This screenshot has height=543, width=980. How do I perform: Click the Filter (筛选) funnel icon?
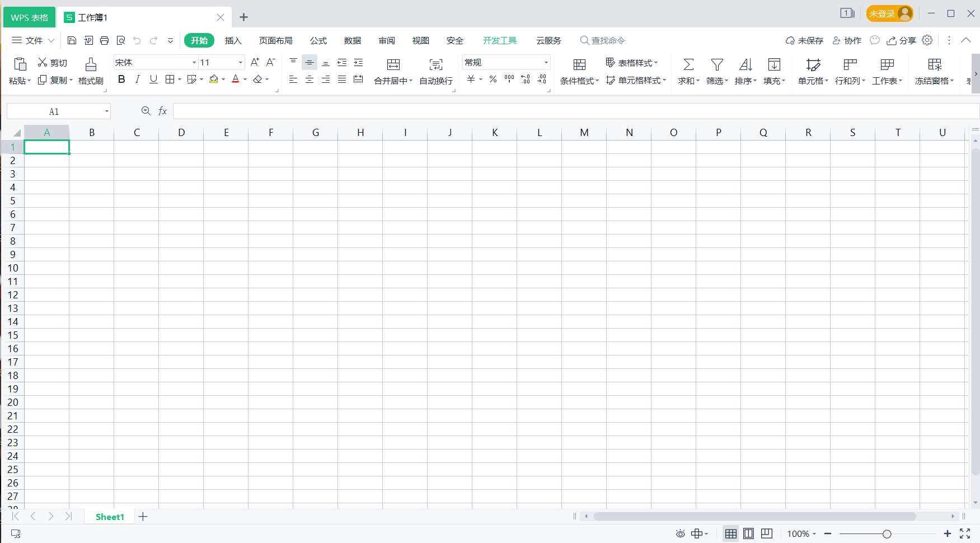(717, 64)
